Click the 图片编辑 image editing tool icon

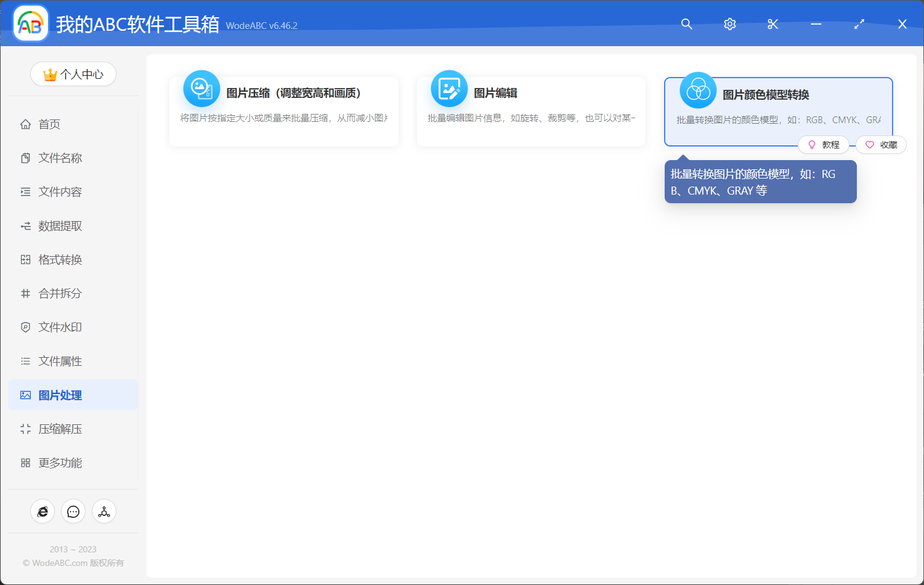point(449,88)
